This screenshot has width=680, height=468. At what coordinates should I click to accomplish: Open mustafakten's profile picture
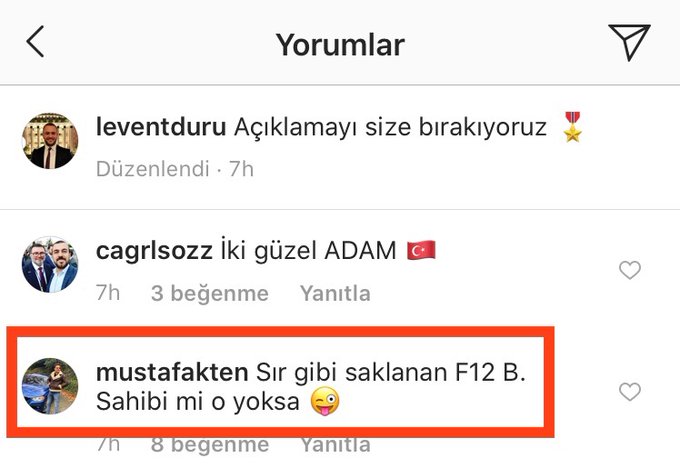coord(50,386)
